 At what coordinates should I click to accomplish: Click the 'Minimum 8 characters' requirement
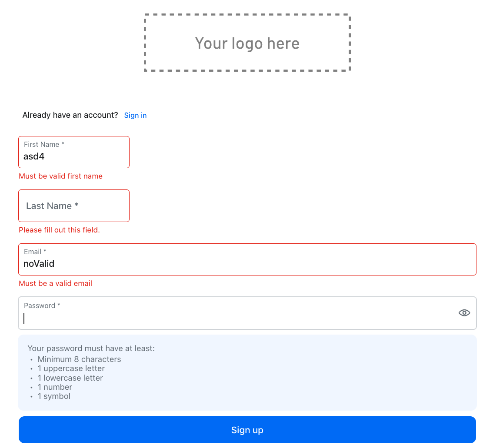click(x=79, y=359)
